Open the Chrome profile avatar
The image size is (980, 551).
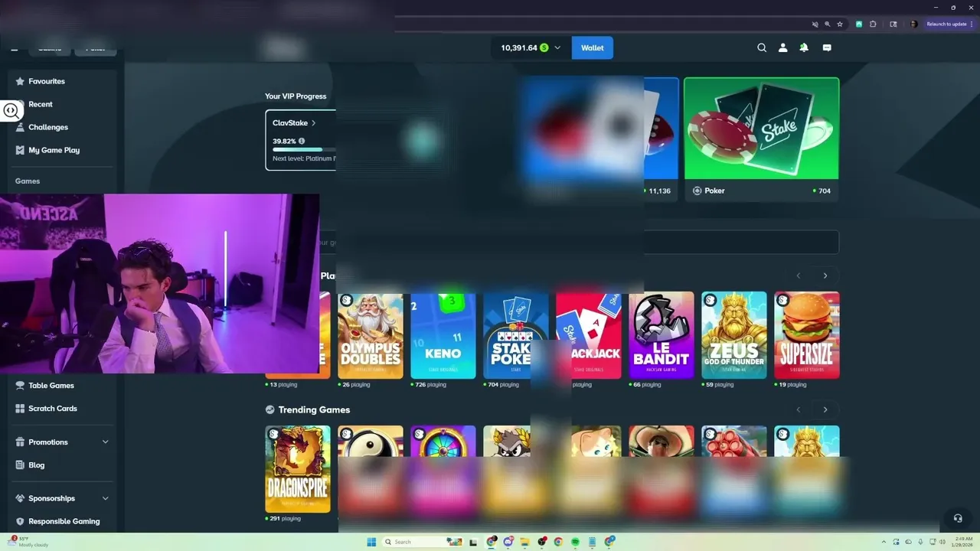(913, 24)
